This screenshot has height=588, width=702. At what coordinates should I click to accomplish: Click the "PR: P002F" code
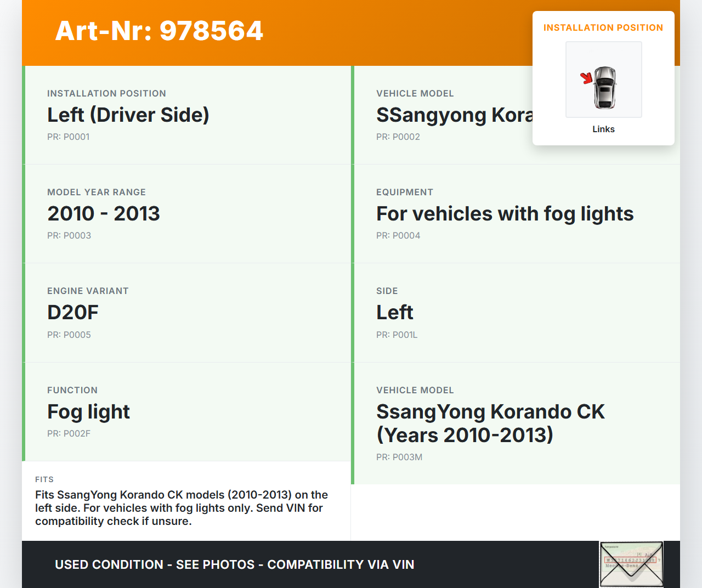click(69, 433)
